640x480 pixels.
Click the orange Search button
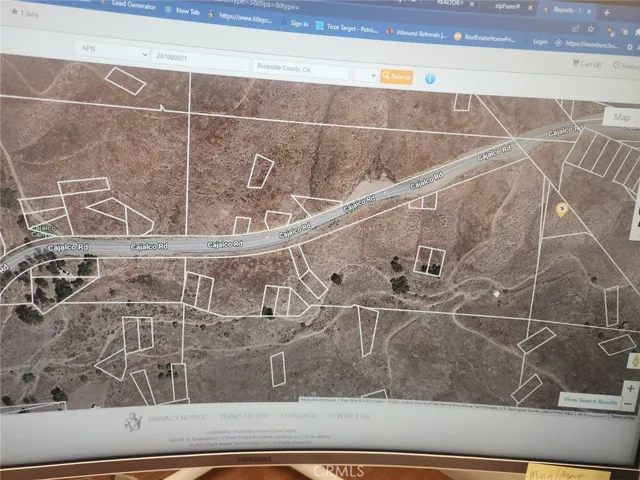point(396,76)
